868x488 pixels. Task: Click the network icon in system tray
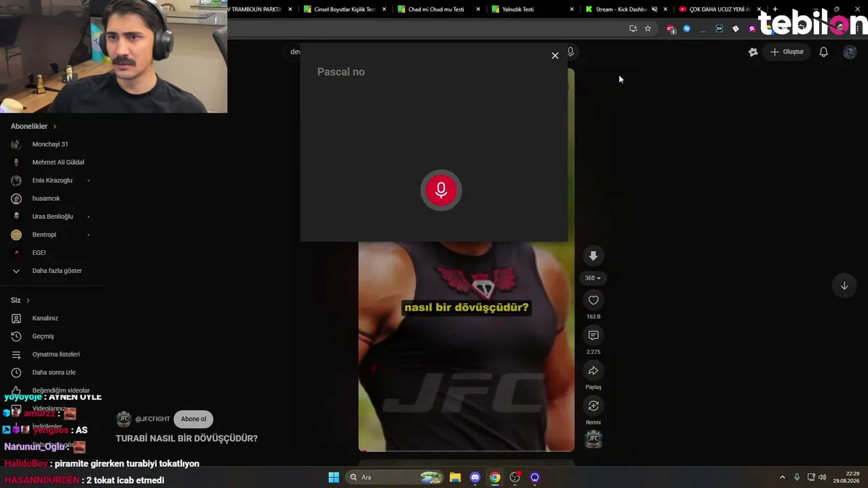pos(811,477)
